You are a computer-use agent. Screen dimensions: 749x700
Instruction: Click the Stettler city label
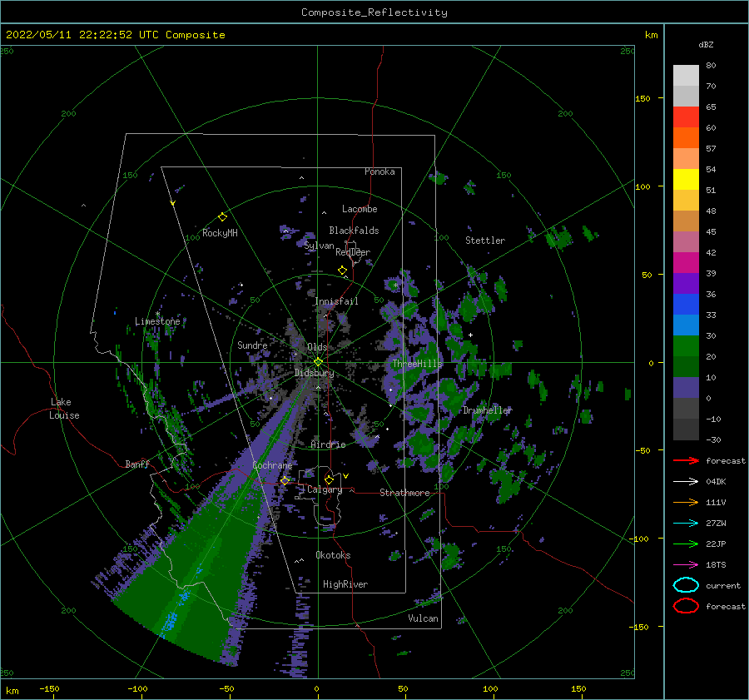point(485,241)
